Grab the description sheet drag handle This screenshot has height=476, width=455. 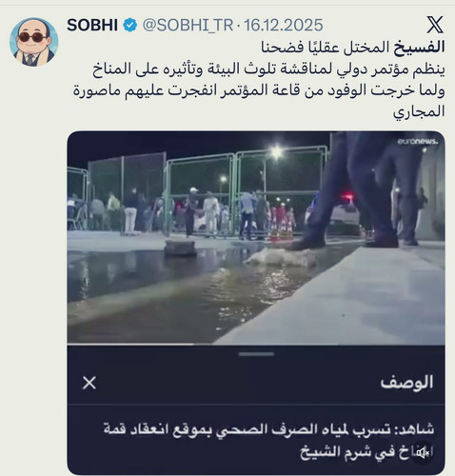tap(256, 354)
